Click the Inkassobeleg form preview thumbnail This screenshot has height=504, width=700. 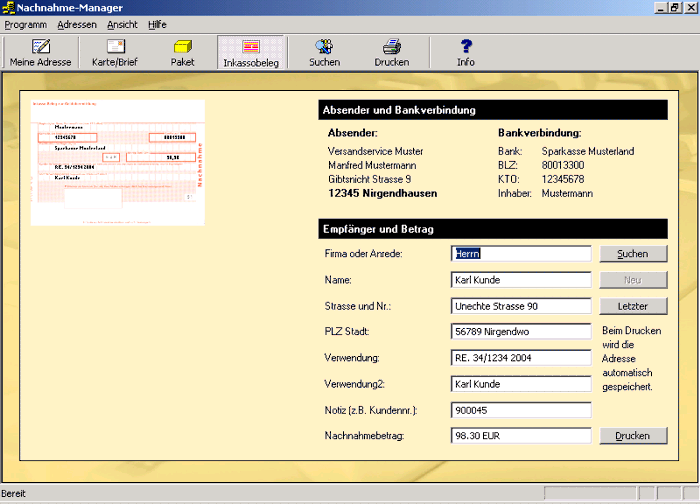(118, 162)
